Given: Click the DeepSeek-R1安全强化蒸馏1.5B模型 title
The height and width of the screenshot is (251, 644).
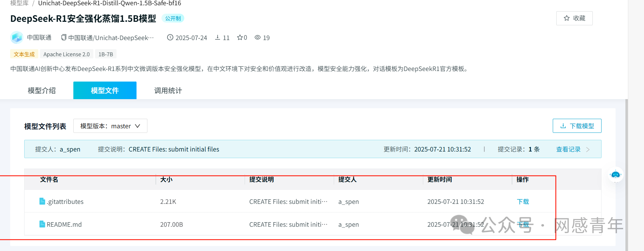Looking at the screenshot, I should pos(83,18).
